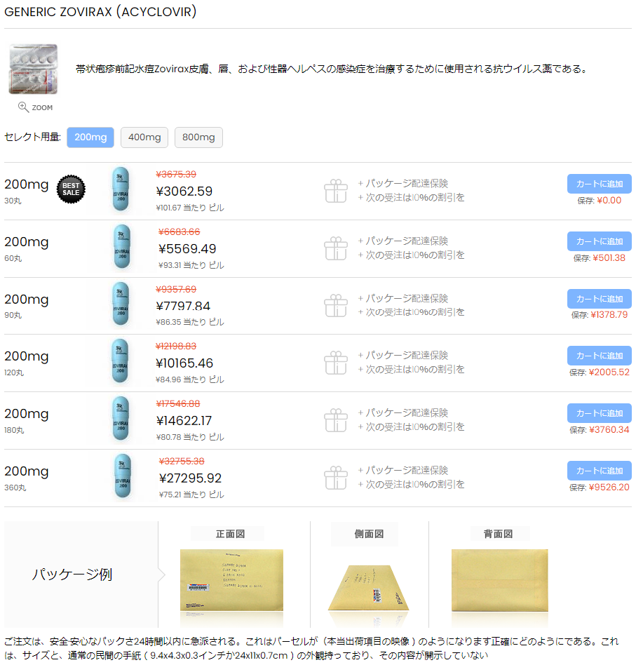
Task: Click the BEST SALE badge
Action: (x=71, y=189)
